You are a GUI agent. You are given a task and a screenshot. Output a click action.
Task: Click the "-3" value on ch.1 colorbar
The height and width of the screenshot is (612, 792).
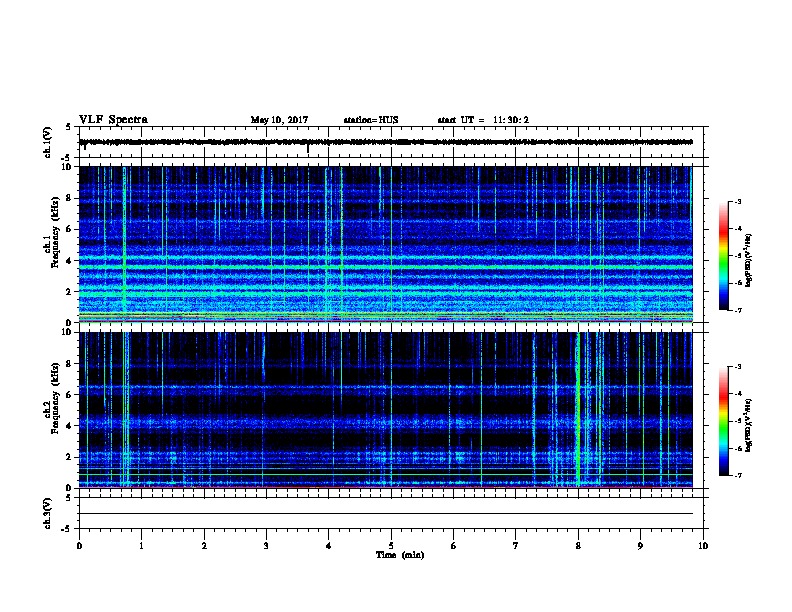click(x=738, y=201)
